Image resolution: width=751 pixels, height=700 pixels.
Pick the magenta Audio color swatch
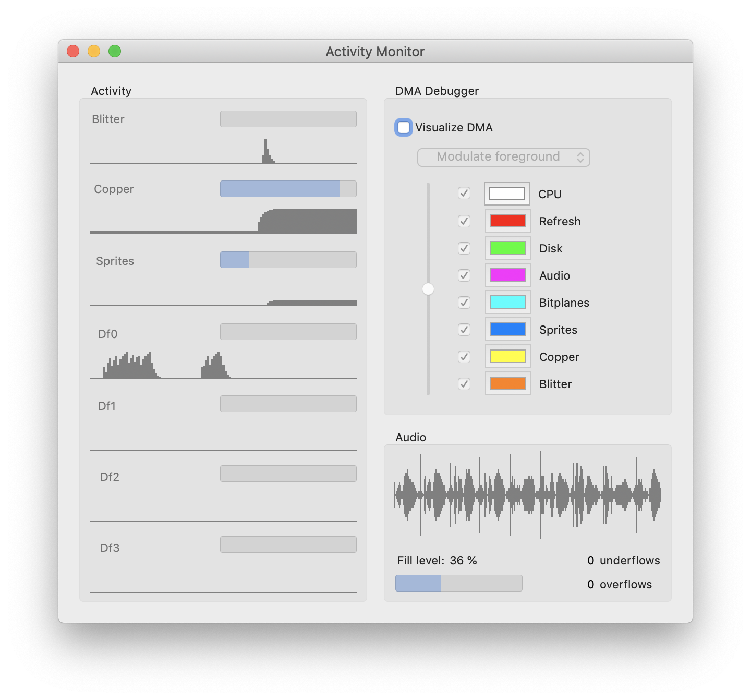(507, 275)
